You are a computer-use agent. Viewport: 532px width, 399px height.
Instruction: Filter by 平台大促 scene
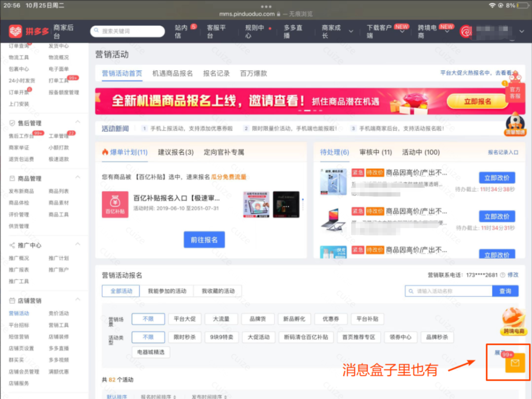185,319
